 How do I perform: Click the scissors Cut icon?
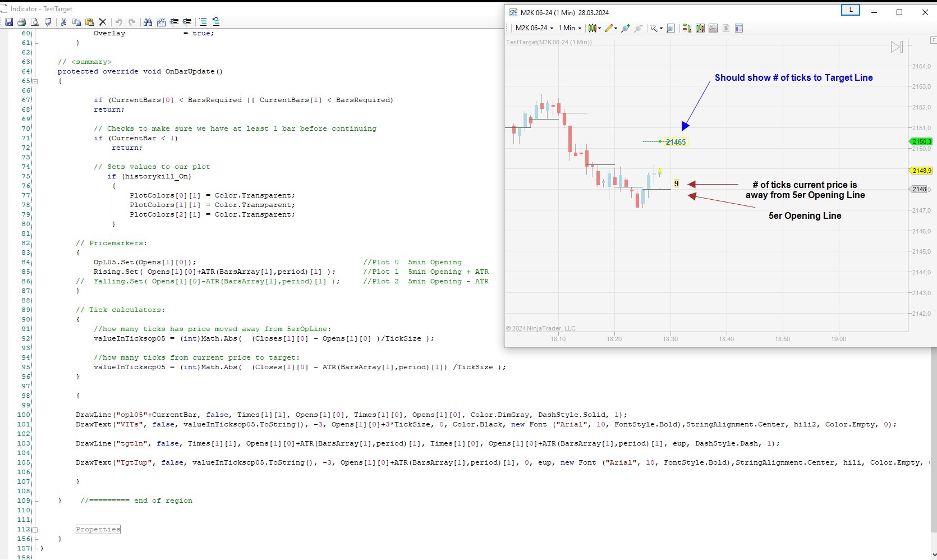click(x=63, y=22)
